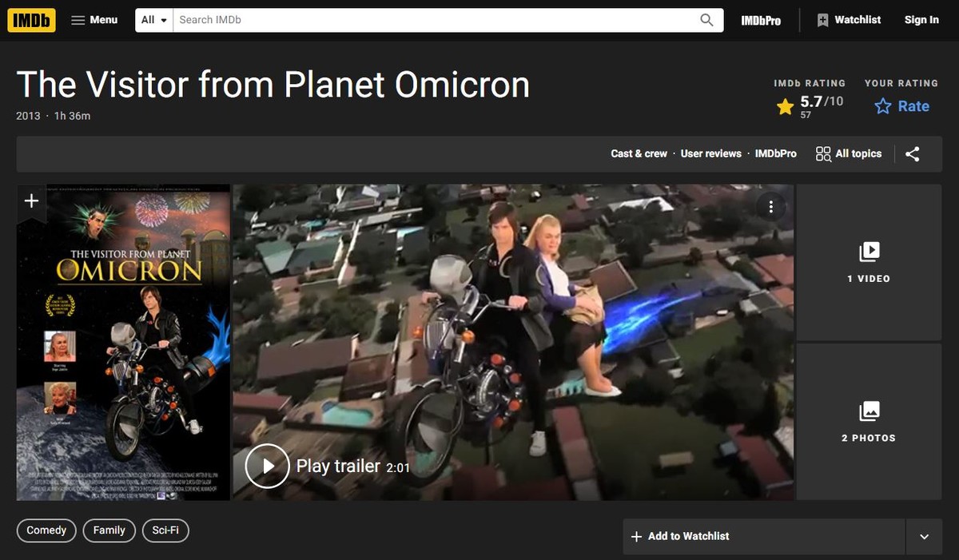Screen dimensions: 959x560
Task: Click the share icon
Action: click(x=913, y=154)
